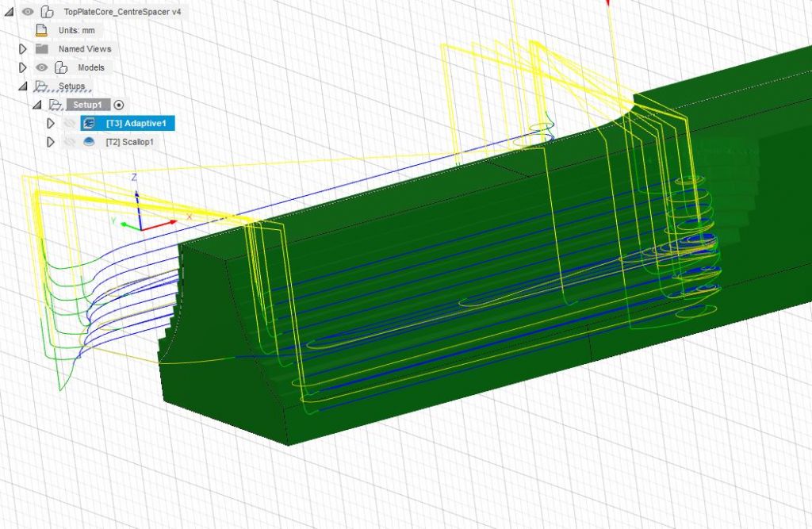812x529 pixels.
Task: Toggle visibility eye of TopPlateCore_CentreSpacer root
Action: point(28,11)
